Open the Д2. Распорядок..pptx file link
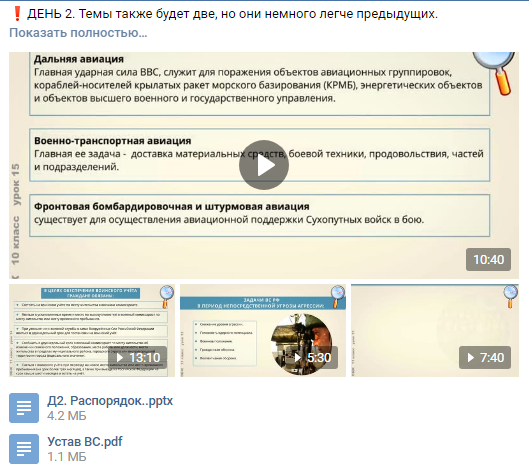This screenshot has height=474, width=529. pyautogui.click(x=110, y=401)
